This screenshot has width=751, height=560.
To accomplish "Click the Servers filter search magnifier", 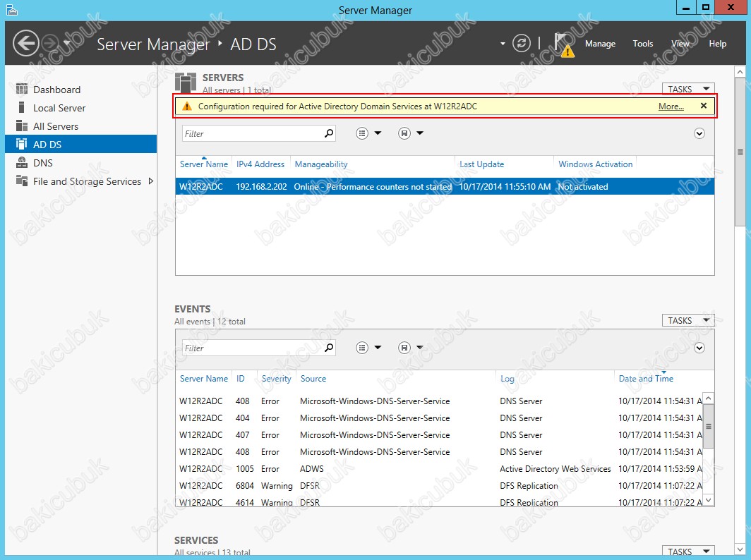I will (329, 133).
